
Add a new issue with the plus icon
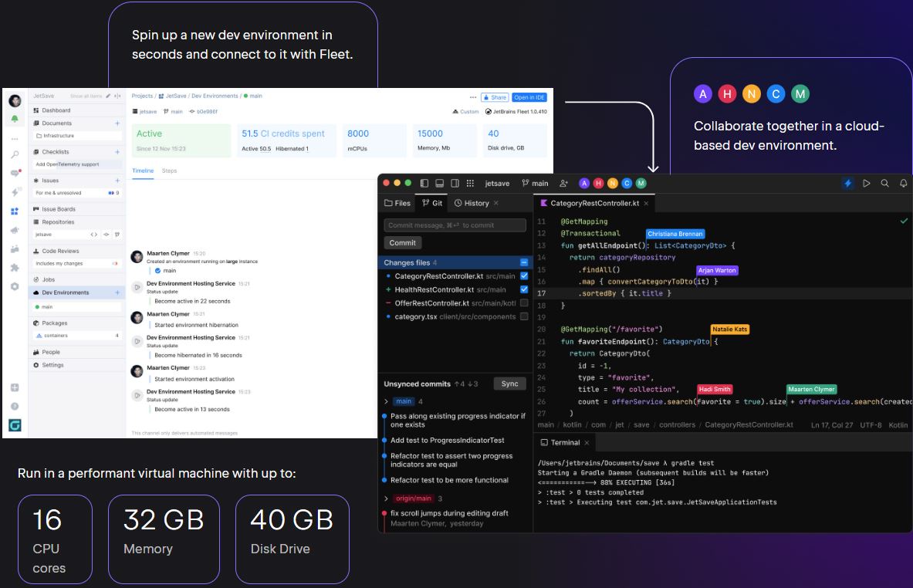pos(117,181)
